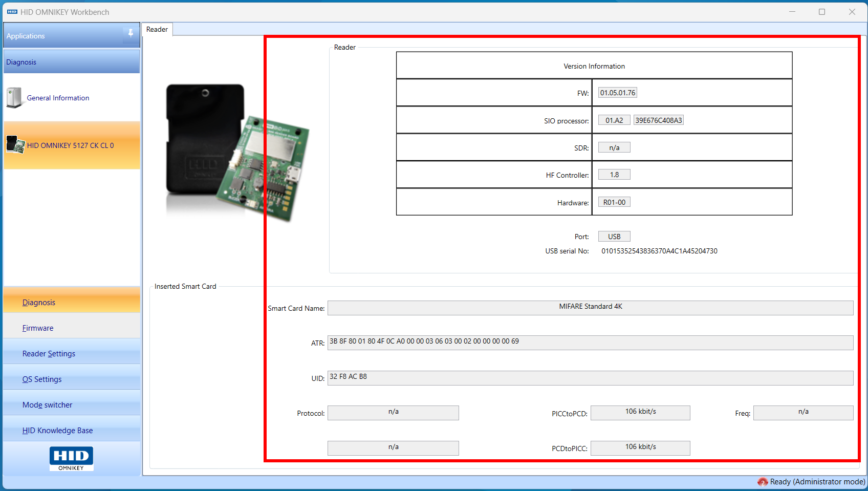
Task: Click the SIO processor 39E676C408A3 field
Action: coord(659,120)
